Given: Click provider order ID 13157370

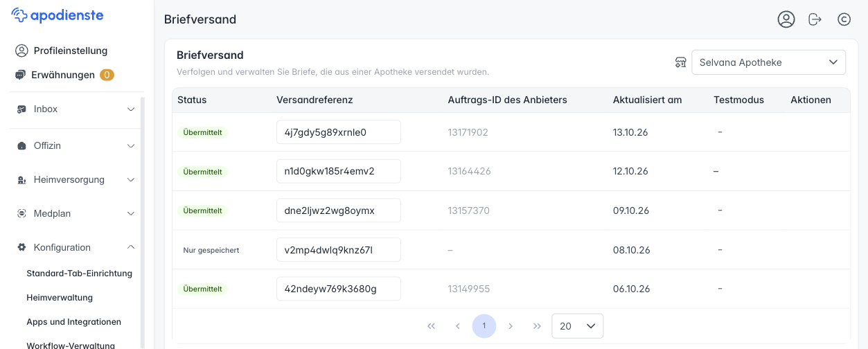Looking at the screenshot, I should tap(469, 211).
